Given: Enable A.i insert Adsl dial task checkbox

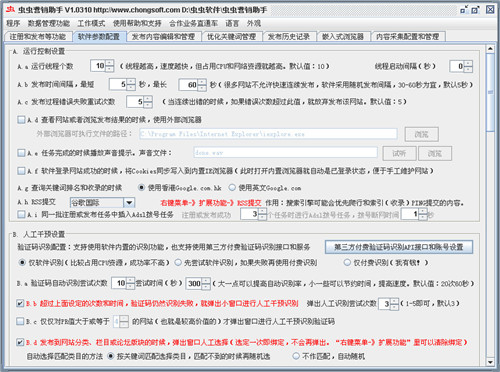Looking at the screenshot, I should (x=21, y=214).
